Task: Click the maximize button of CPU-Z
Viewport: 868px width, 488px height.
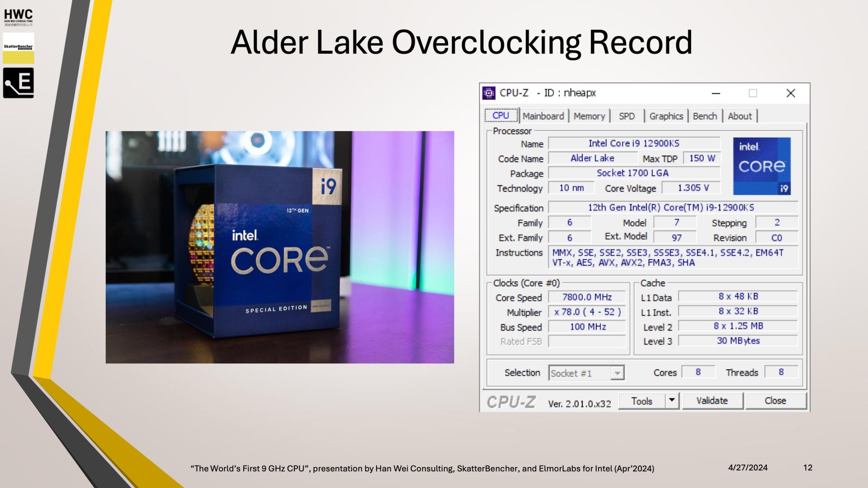Action: pyautogui.click(x=753, y=93)
